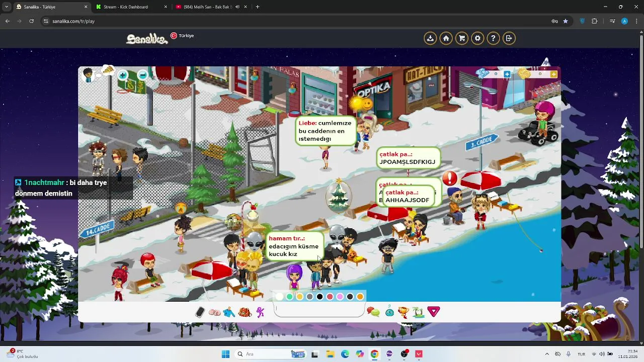Image resolution: width=644 pixels, height=362 pixels.
Task: Add diamonds with the blue plus button
Action: [x=507, y=74]
